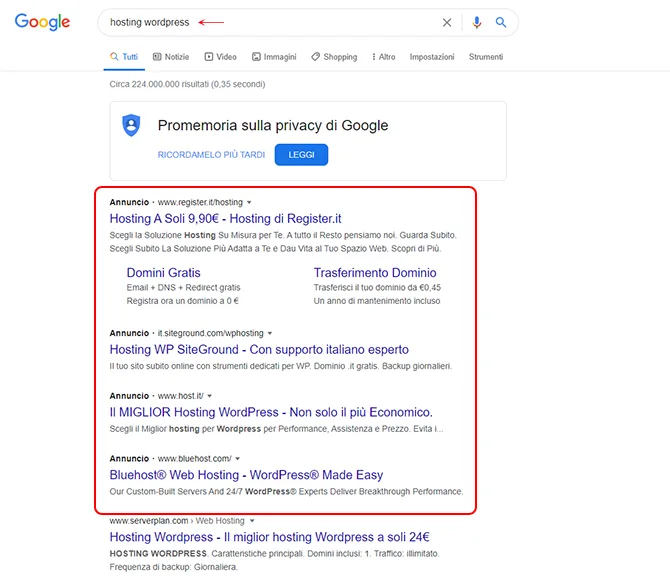Click the Google logo
This screenshot has height=576, width=670.
point(42,22)
